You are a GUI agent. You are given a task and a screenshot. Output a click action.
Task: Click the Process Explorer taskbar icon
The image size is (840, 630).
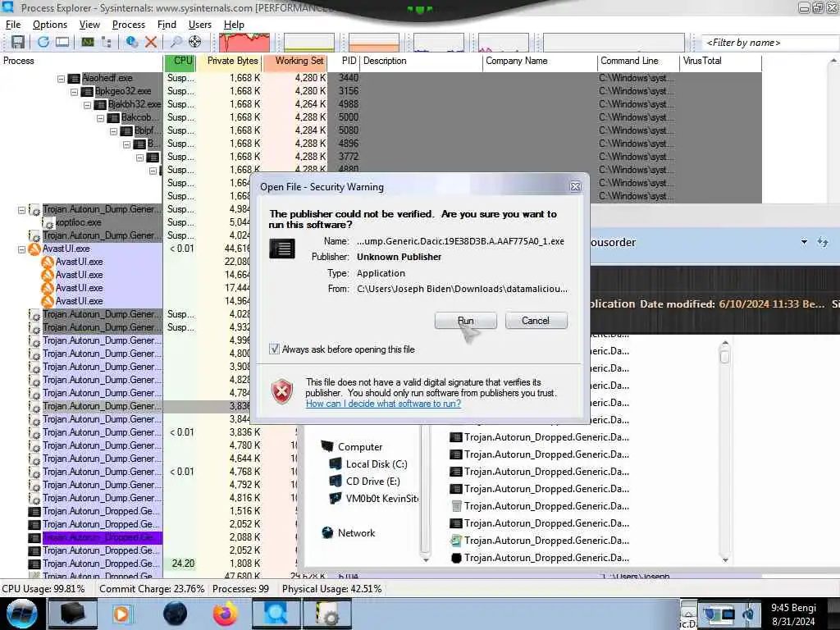[x=276, y=614]
